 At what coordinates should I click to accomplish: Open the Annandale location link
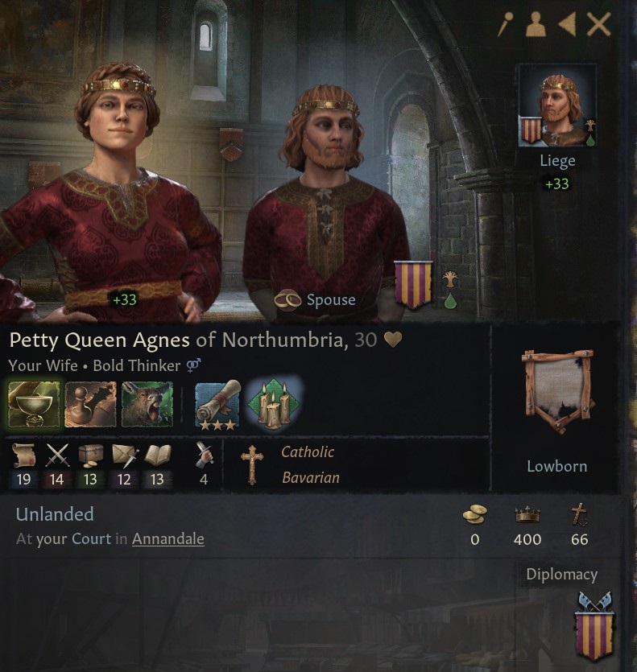(x=168, y=538)
